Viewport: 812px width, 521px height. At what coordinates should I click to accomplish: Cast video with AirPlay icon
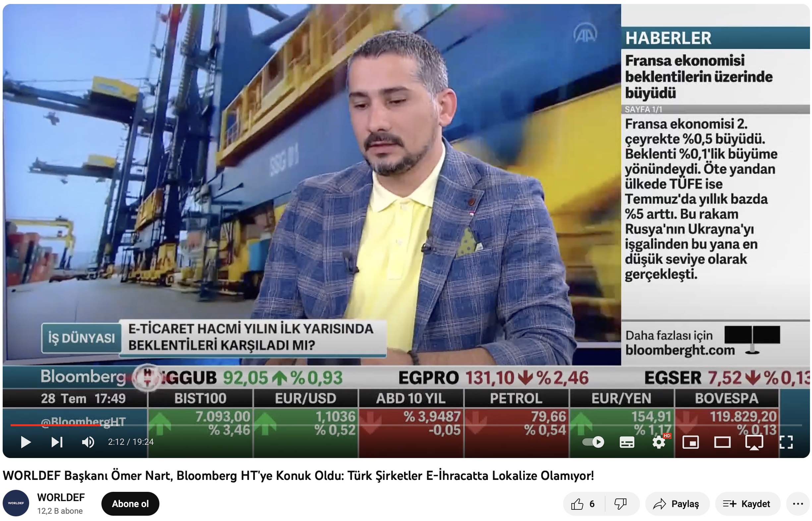(x=754, y=442)
